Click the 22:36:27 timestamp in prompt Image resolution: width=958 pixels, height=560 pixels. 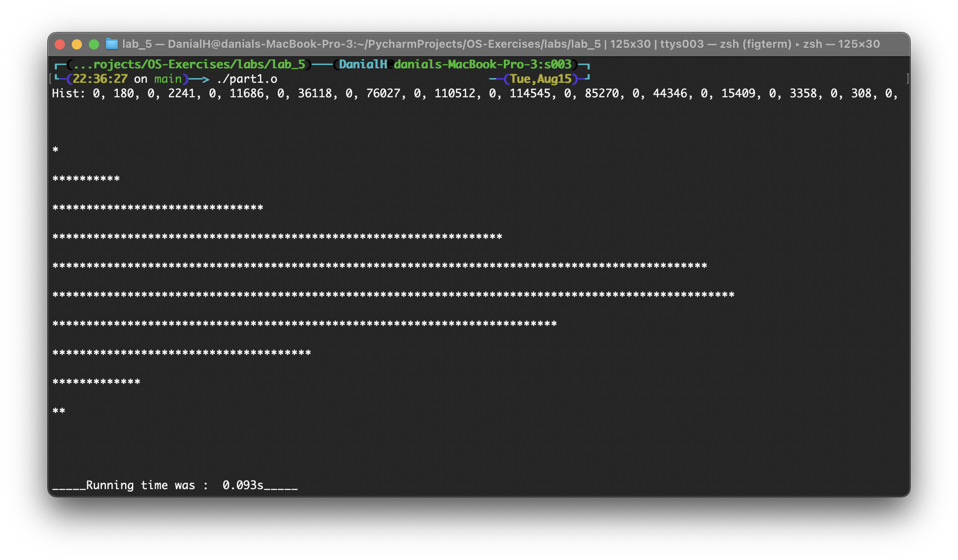tap(100, 79)
